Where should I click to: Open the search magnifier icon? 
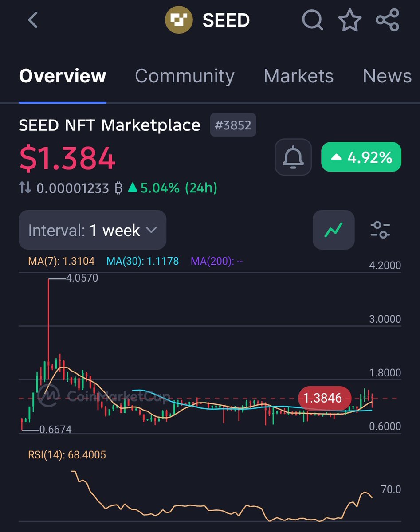[313, 20]
